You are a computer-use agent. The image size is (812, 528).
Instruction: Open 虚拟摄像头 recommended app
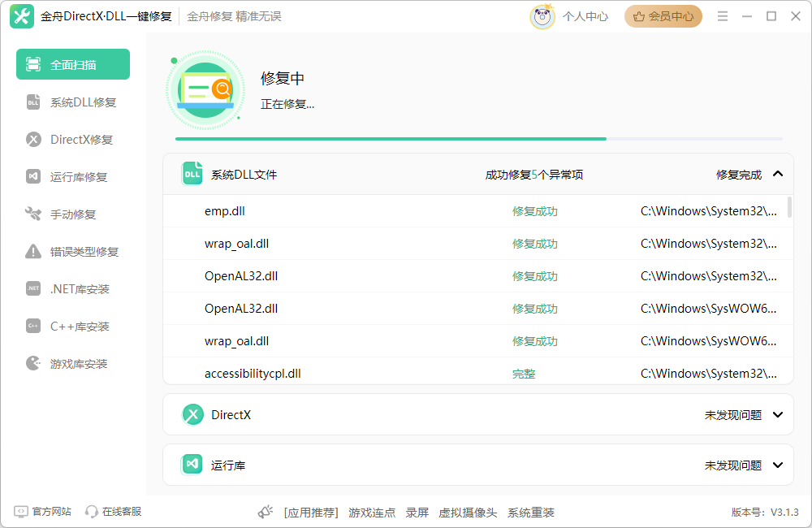(x=468, y=513)
